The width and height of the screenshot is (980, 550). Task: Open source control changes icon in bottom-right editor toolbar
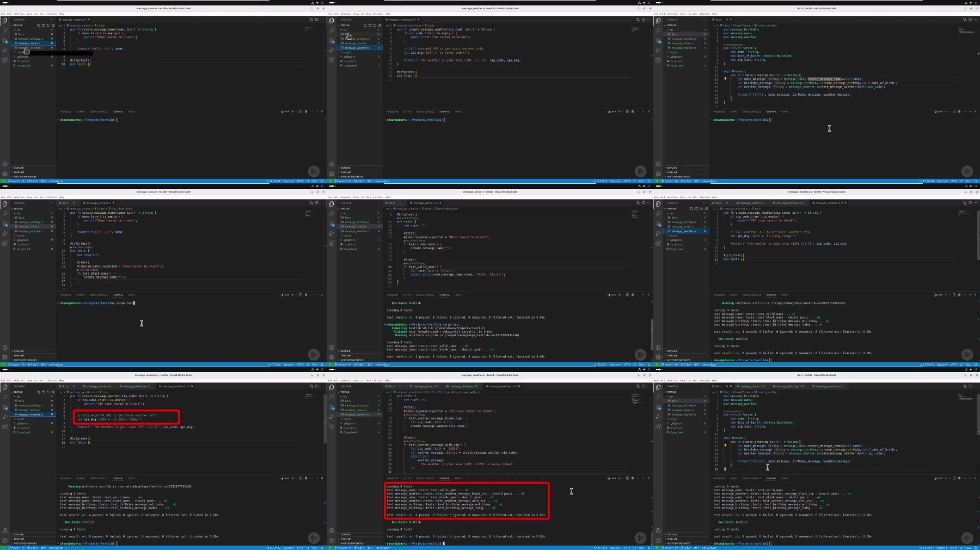pyautogui.click(x=965, y=386)
